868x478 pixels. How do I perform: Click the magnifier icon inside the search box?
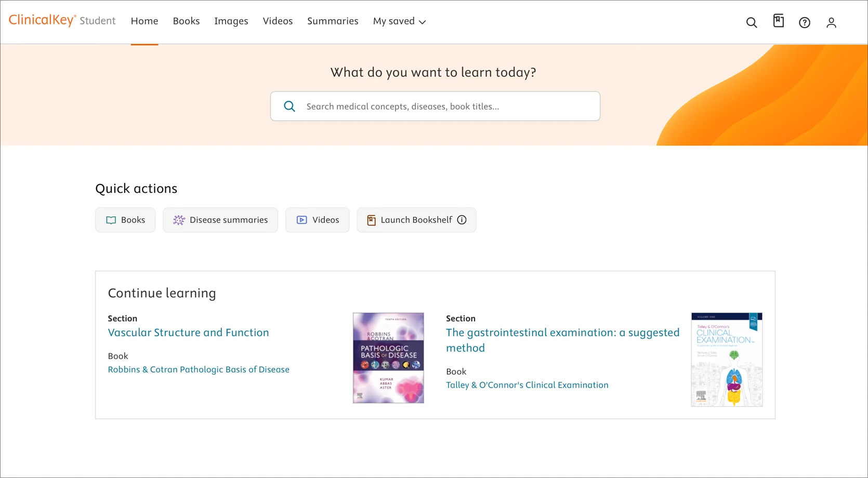pyautogui.click(x=290, y=107)
